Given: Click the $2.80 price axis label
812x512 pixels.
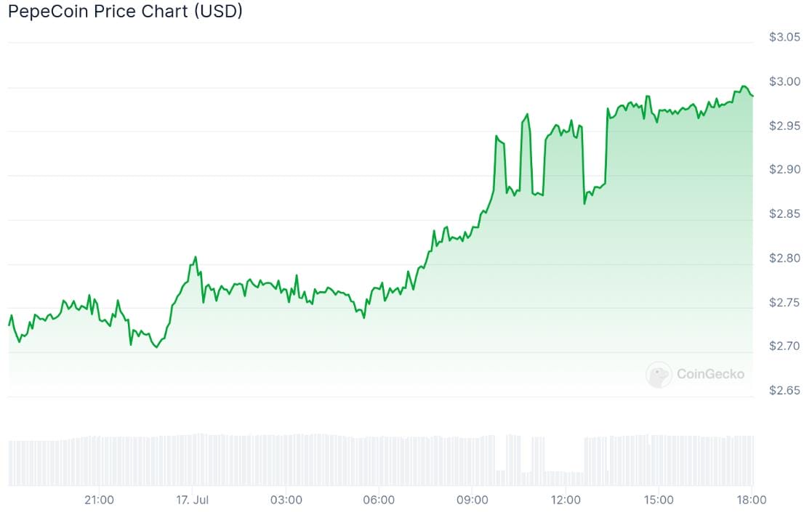Looking at the screenshot, I should (x=784, y=258).
